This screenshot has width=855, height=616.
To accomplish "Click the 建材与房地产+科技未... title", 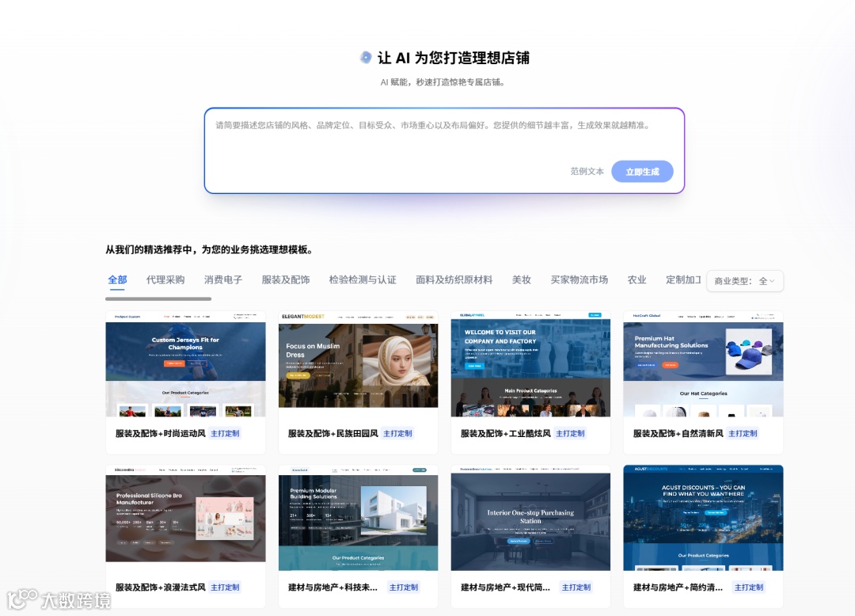I will 332,587.
